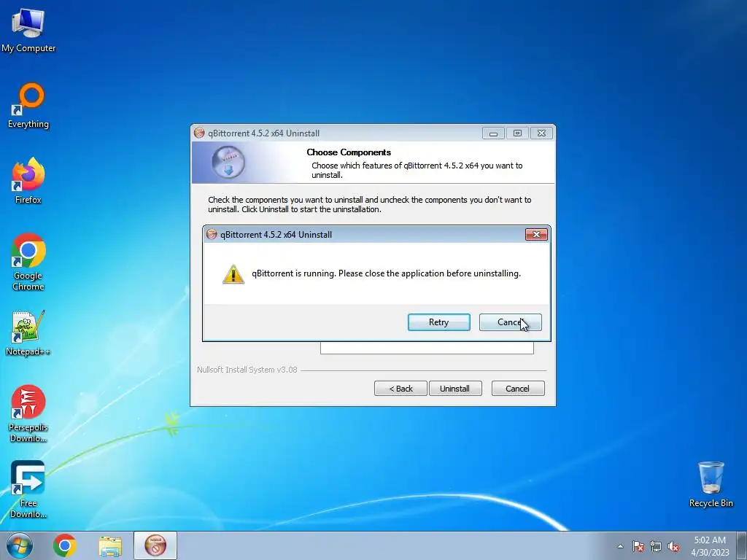747x560 pixels.
Task: Minimize the uninstaller window
Action: click(x=494, y=133)
